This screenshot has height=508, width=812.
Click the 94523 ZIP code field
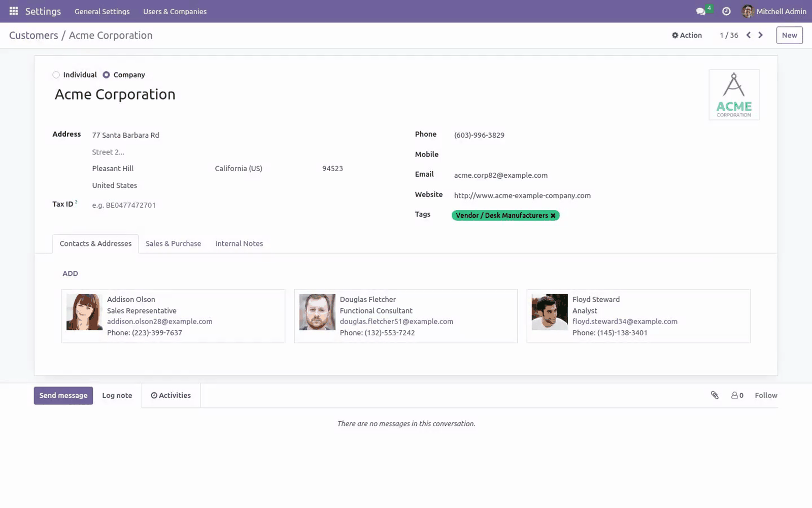[x=333, y=169]
